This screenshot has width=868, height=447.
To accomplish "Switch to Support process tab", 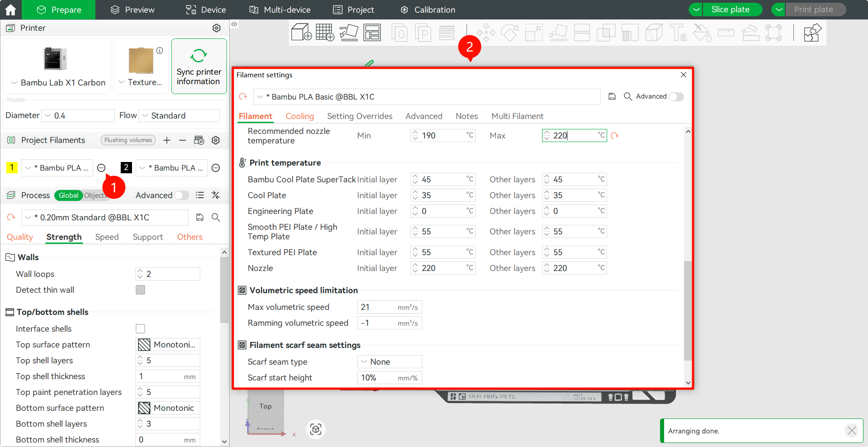I will (x=148, y=237).
